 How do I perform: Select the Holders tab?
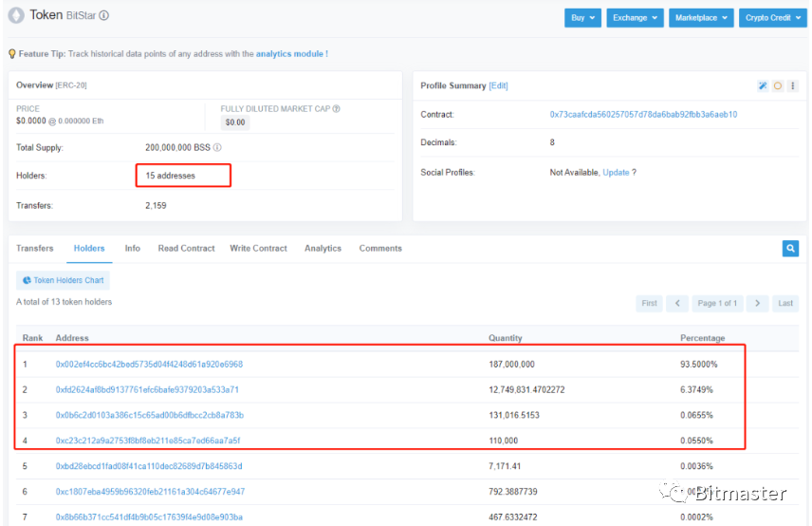point(89,248)
